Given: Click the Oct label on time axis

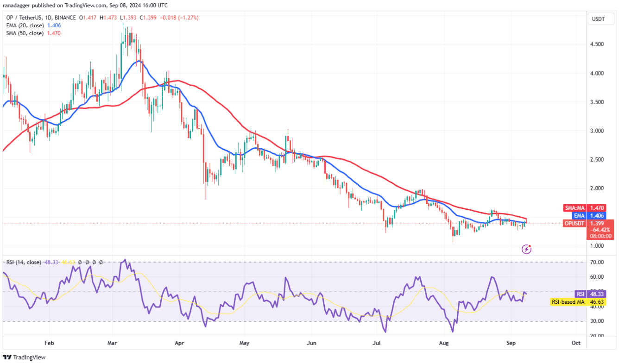Looking at the screenshot, I should tap(576, 343).
